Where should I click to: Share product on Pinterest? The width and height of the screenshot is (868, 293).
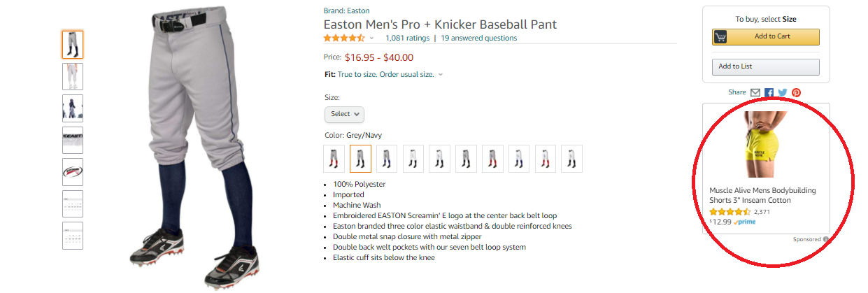(796, 92)
